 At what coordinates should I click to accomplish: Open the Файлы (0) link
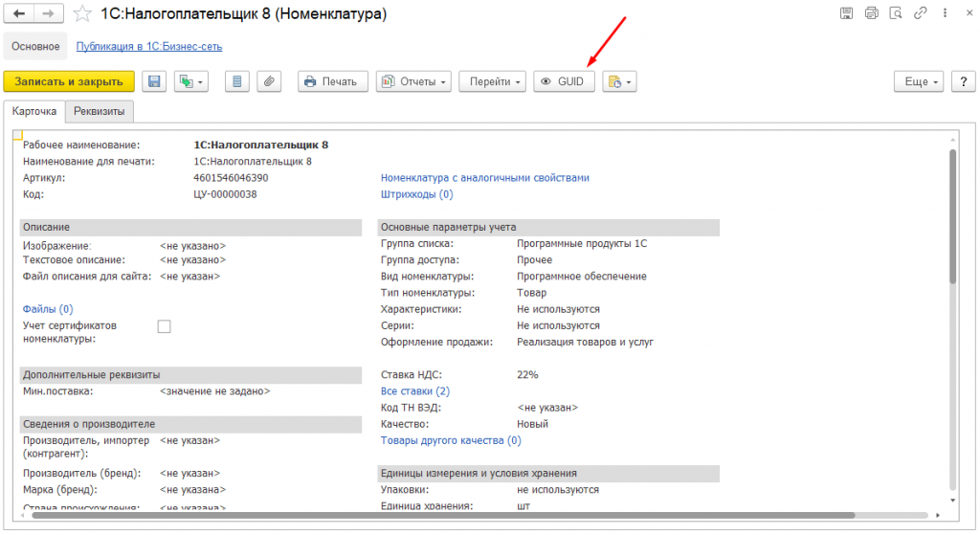pyautogui.click(x=48, y=309)
